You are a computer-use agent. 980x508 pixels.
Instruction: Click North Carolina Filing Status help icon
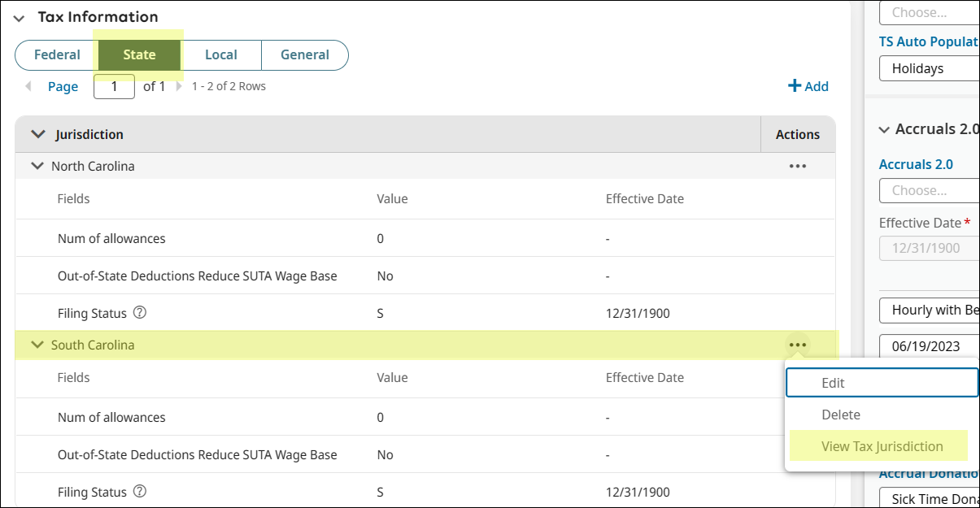point(139,313)
